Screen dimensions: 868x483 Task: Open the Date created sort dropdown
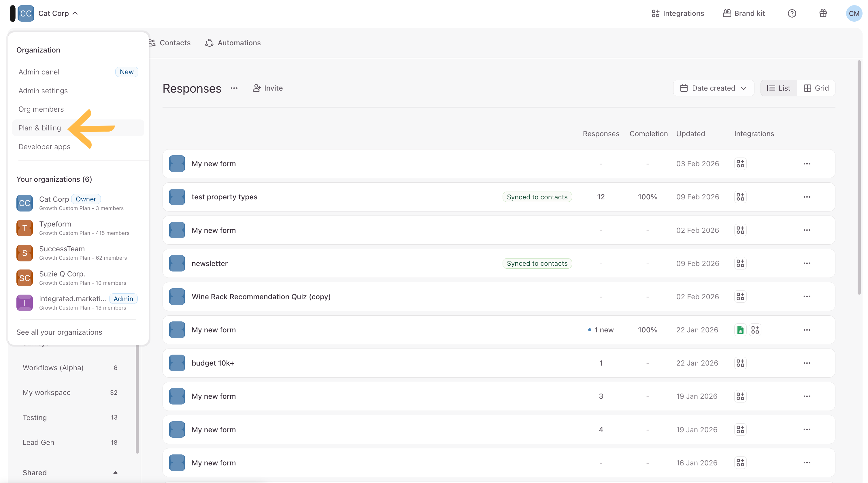tap(713, 88)
